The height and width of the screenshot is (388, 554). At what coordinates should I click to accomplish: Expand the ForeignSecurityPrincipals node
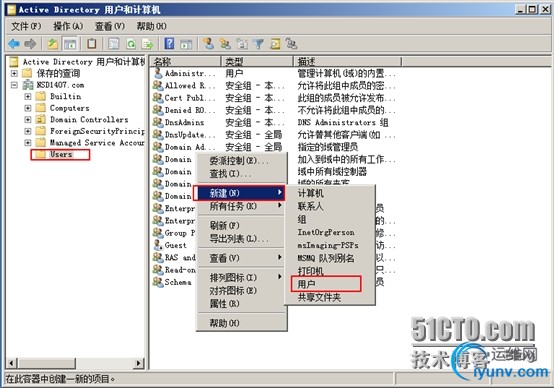click(x=28, y=131)
